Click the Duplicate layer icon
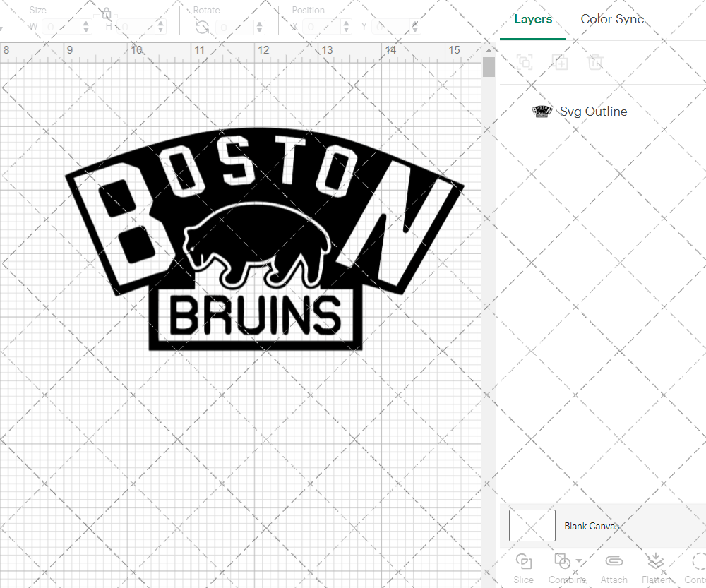The width and height of the screenshot is (706, 588). click(560, 61)
